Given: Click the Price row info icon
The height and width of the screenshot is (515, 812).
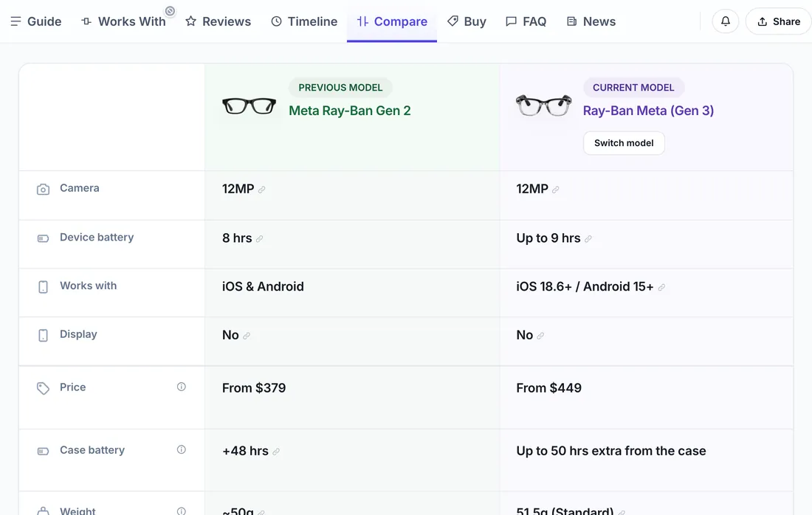Looking at the screenshot, I should click(x=182, y=387).
